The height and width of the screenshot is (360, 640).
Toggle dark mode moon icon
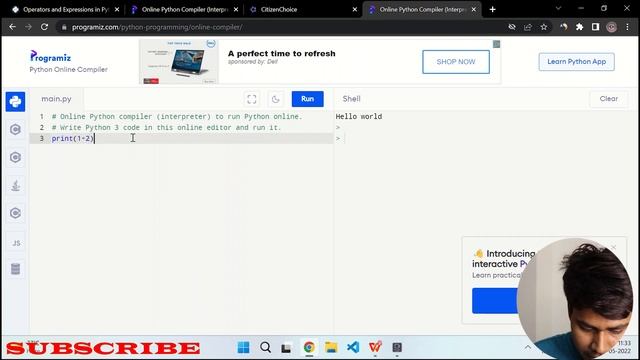tap(276, 99)
